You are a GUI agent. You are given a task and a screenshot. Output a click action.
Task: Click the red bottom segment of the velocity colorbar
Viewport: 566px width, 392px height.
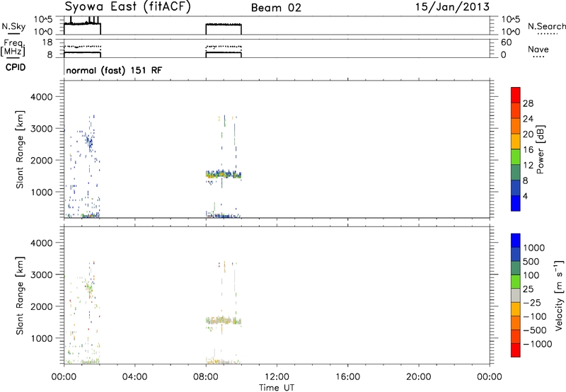[516, 350]
